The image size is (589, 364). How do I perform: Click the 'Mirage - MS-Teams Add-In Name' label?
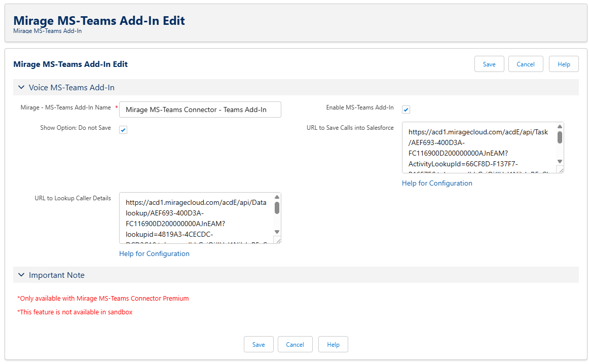click(x=66, y=107)
